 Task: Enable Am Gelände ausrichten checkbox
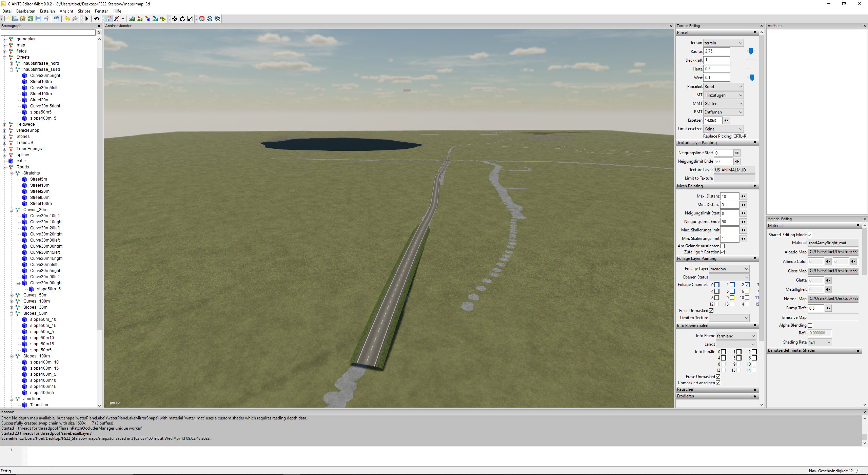(x=722, y=246)
